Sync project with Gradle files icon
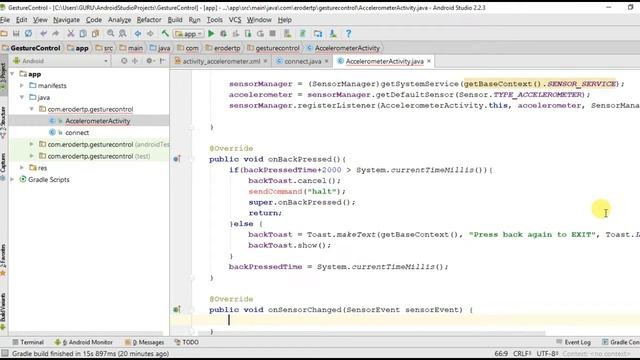Viewport: 640px width, 360px height. click(x=302, y=33)
